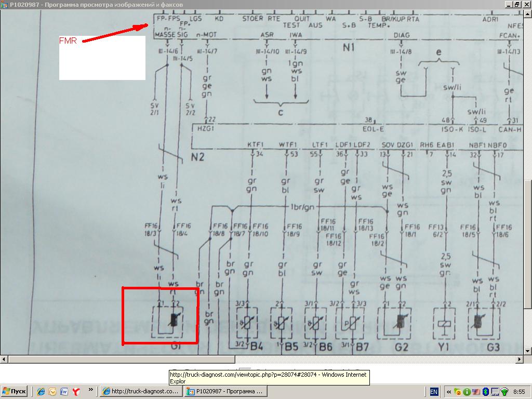The width and height of the screenshot is (532, 399).
Task: Click the 'G2' component label
Action: click(401, 347)
